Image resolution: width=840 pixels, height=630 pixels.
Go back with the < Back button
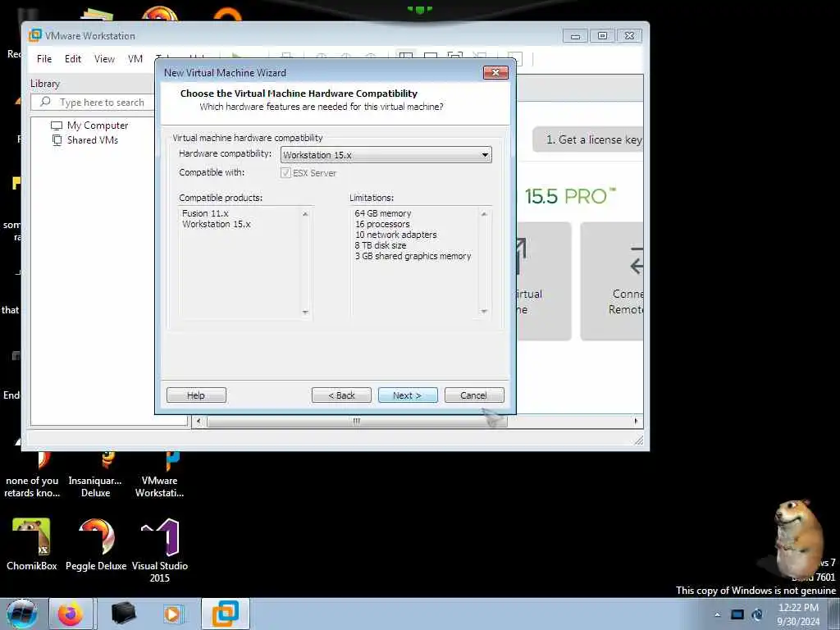341,395
